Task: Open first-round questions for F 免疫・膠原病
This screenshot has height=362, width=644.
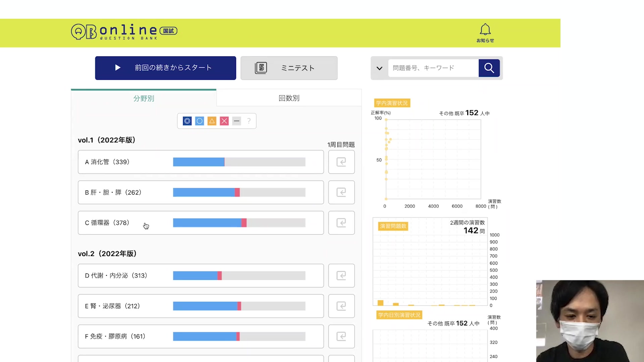Action: click(x=341, y=336)
